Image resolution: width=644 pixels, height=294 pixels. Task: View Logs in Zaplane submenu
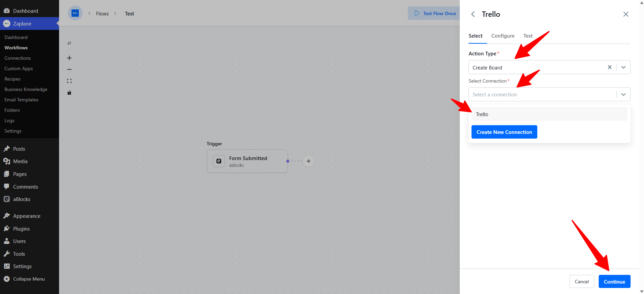9,120
